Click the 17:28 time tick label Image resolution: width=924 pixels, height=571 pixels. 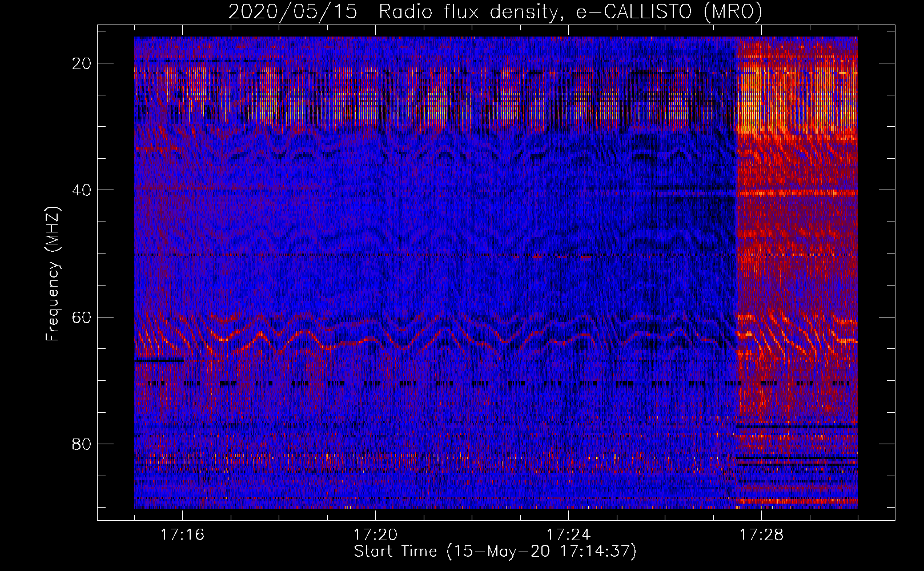(761, 535)
